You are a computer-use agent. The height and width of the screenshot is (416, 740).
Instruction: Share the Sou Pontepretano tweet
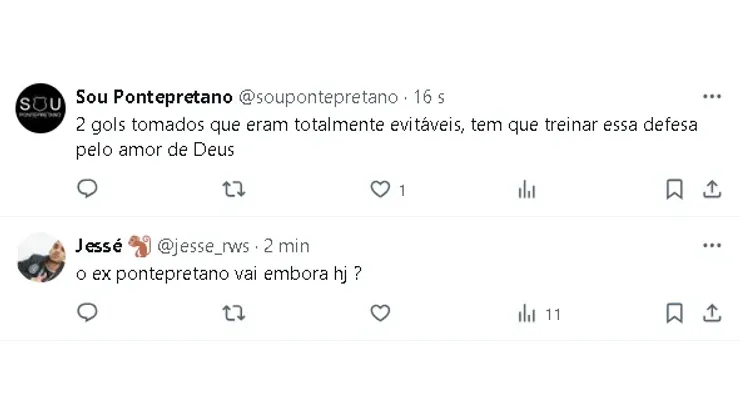(712, 189)
